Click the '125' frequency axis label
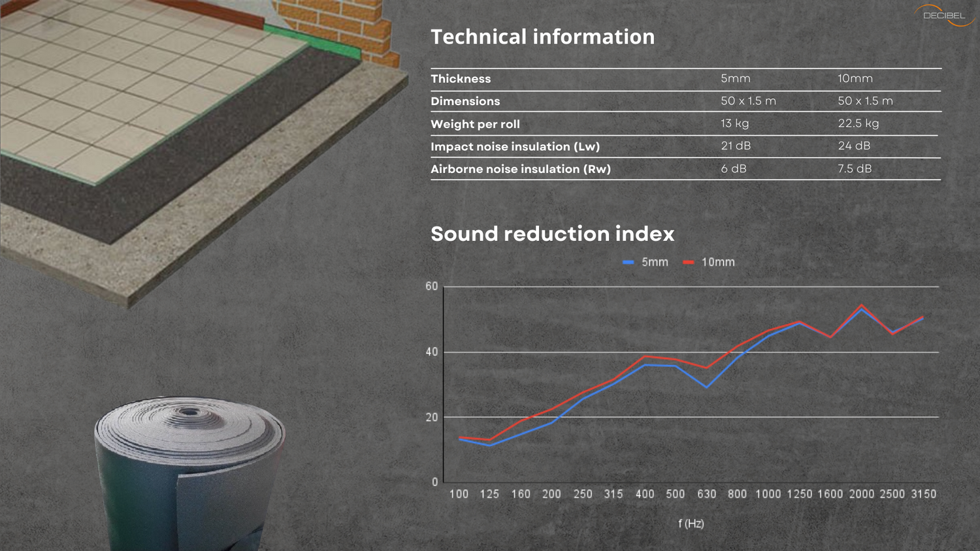Screen dimensions: 980x551 pos(489,494)
